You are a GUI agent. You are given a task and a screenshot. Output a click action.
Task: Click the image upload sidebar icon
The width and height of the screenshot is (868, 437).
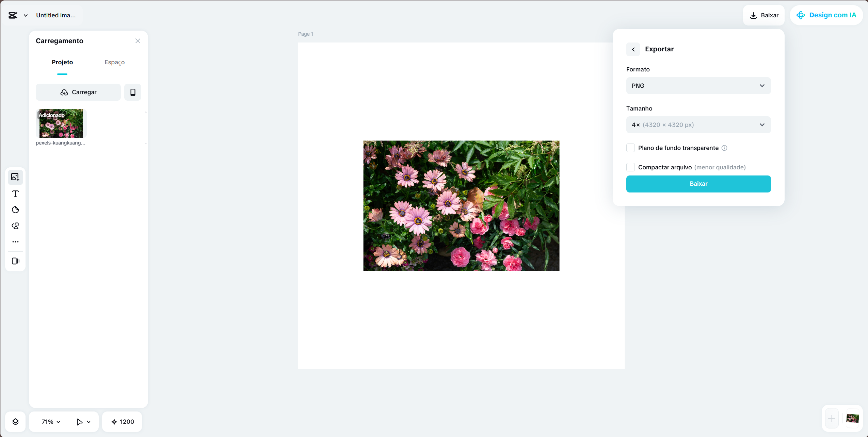(x=15, y=177)
